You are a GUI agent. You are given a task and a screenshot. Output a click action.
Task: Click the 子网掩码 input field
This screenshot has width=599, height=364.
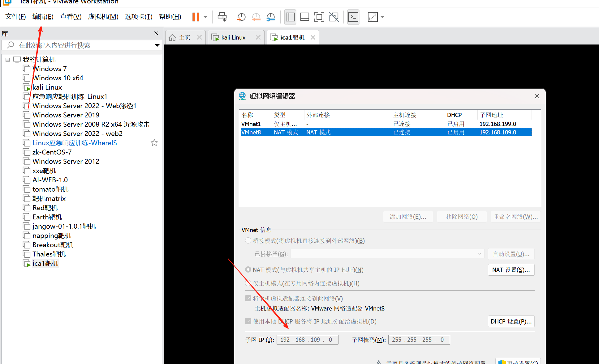pos(419,340)
